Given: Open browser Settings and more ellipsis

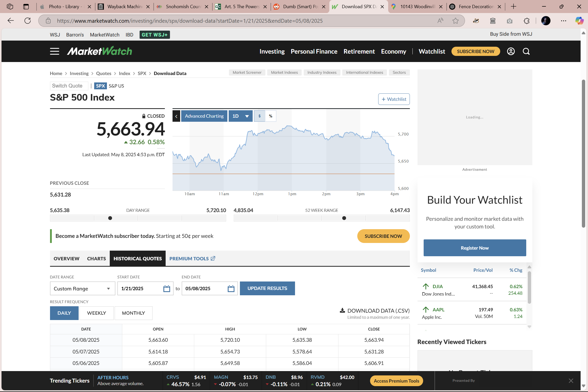Looking at the screenshot, I should pyautogui.click(x=563, y=21).
